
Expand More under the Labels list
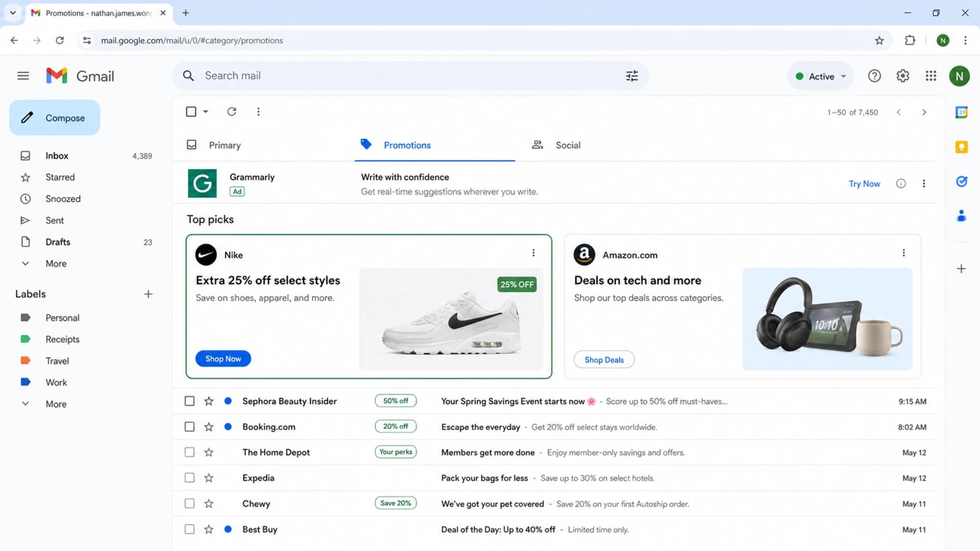(56, 404)
